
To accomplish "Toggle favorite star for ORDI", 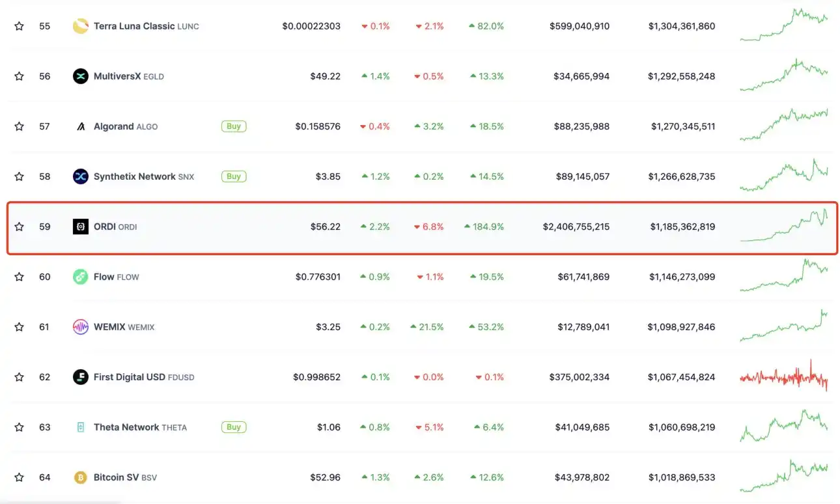I will pos(20,227).
